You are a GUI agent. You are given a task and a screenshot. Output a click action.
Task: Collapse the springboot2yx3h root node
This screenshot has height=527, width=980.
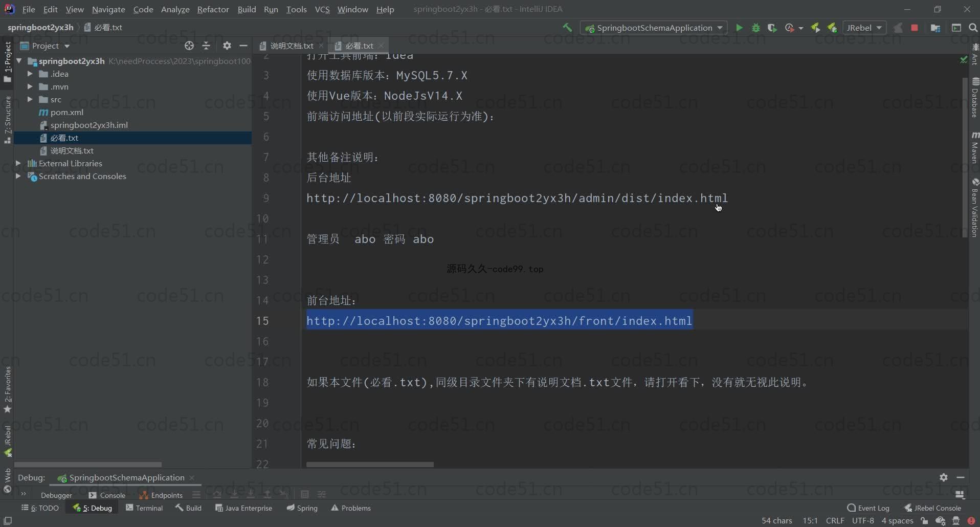(x=19, y=61)
